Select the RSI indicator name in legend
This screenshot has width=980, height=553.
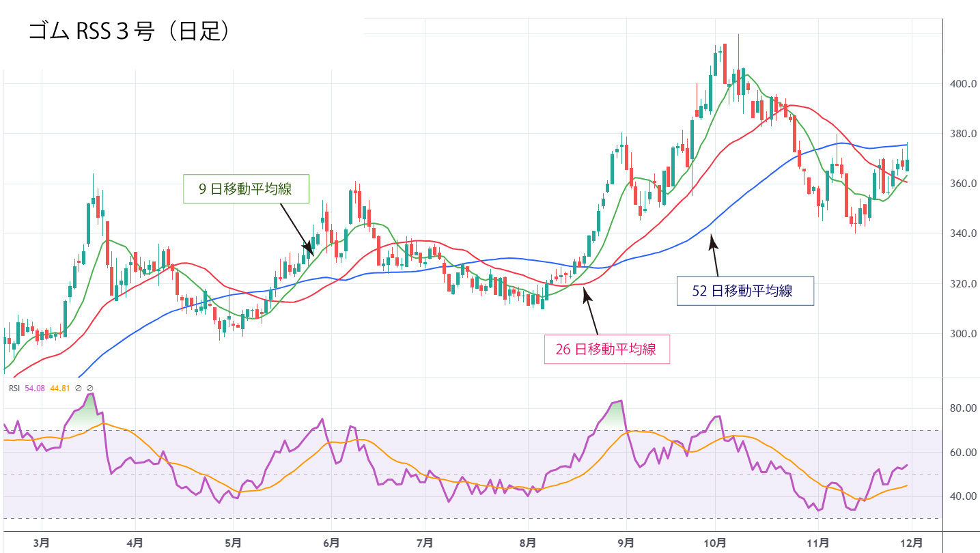(x=14, y=388)
